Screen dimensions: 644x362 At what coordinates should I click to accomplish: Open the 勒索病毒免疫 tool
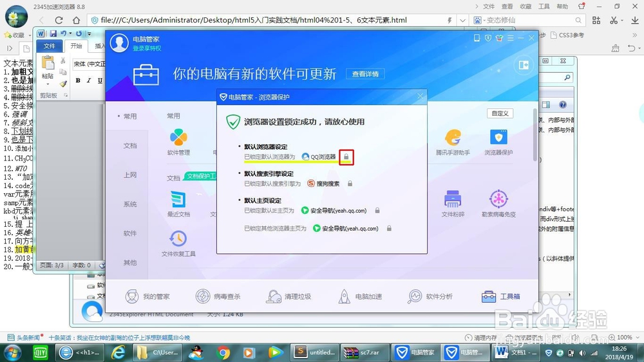tap(498, 204)
